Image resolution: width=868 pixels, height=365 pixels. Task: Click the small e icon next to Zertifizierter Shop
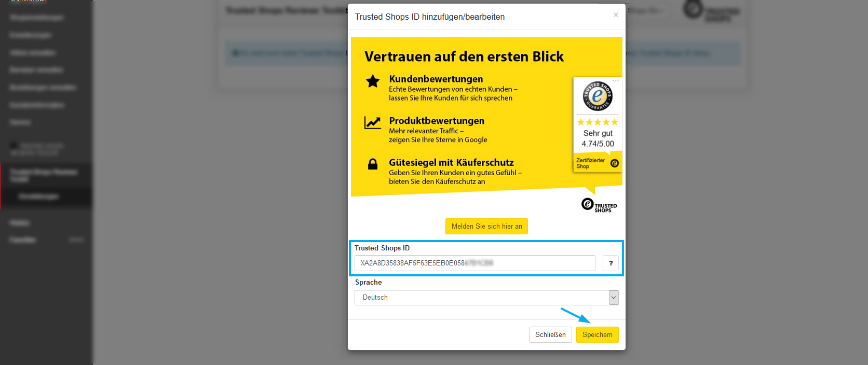tap(615, 163)
